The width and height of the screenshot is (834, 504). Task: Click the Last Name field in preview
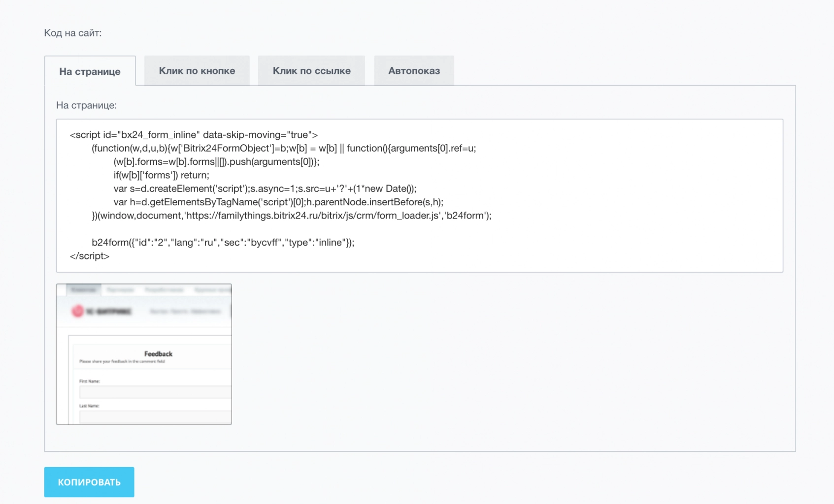point(155,417)
